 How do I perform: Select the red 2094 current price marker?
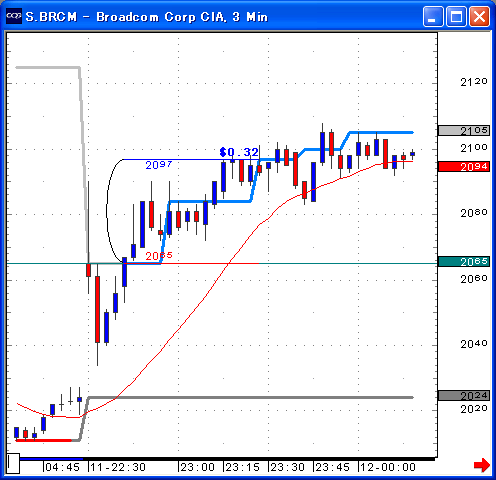click(464, 166)
